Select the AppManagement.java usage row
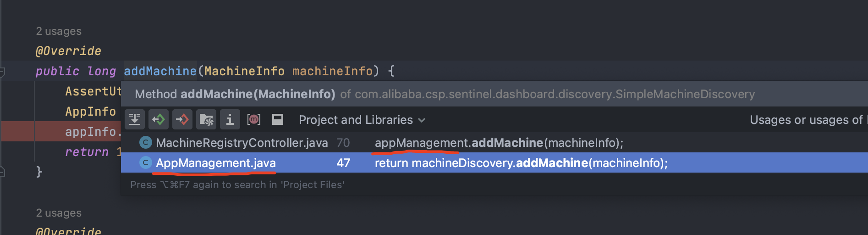Screen dimensions: 868x235 216,163
